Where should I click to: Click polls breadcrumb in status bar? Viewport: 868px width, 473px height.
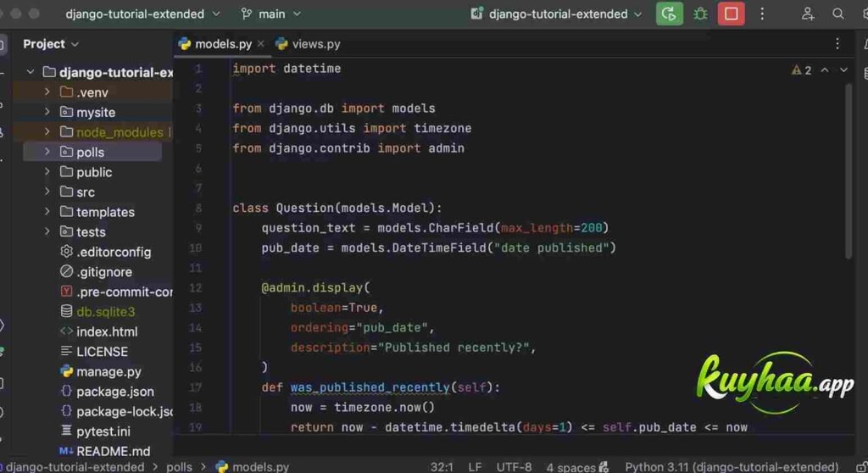pyautogui.click(x=180, y=467)
